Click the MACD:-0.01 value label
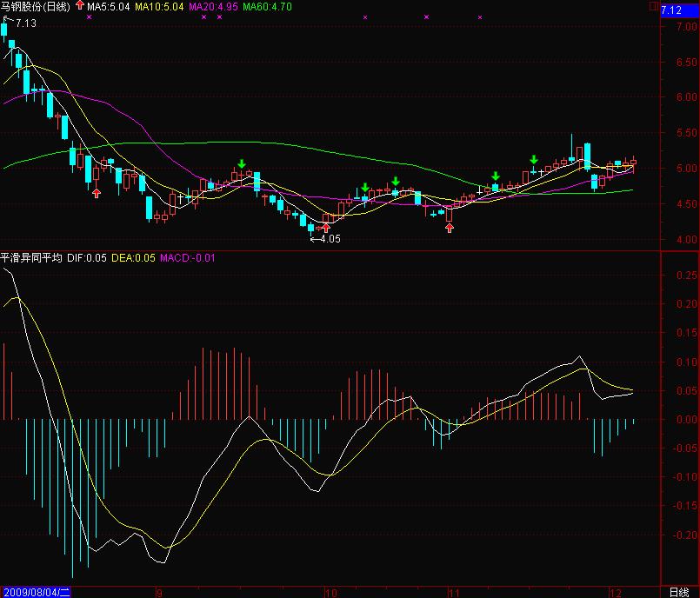700x598 pixels. click(188, 258)
